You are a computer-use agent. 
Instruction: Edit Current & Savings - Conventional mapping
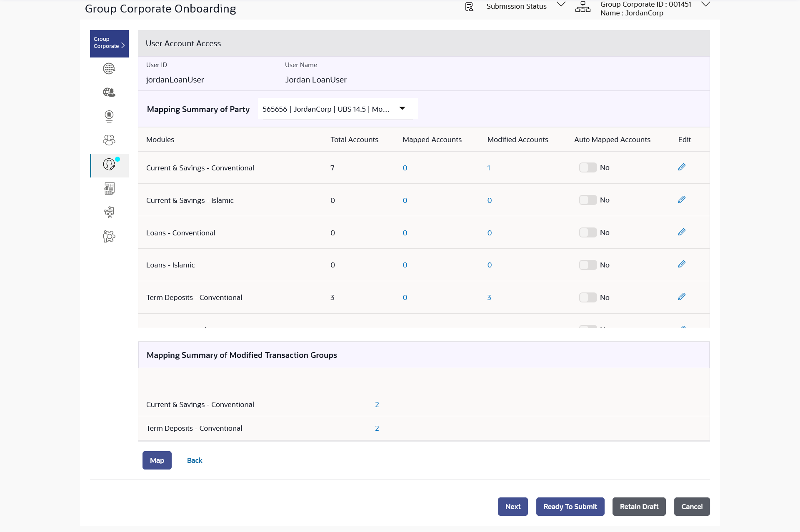(682, 167)
